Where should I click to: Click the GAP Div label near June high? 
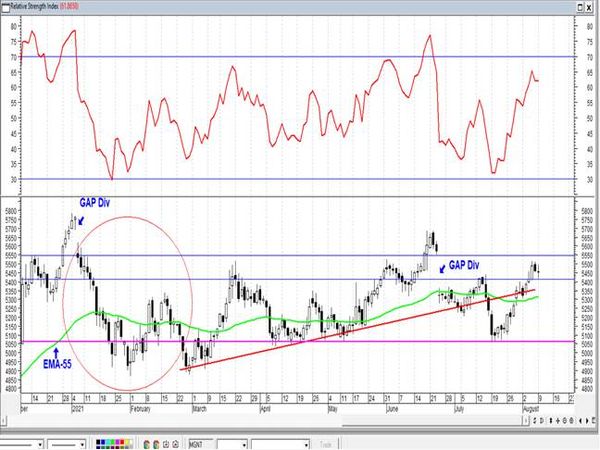(464, 265)
